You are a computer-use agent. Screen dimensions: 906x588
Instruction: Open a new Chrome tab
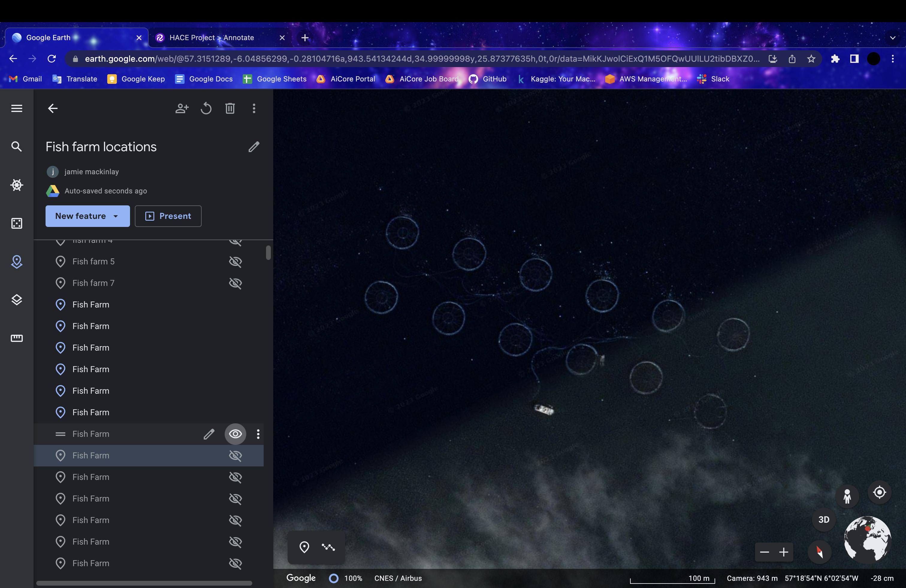305,38
